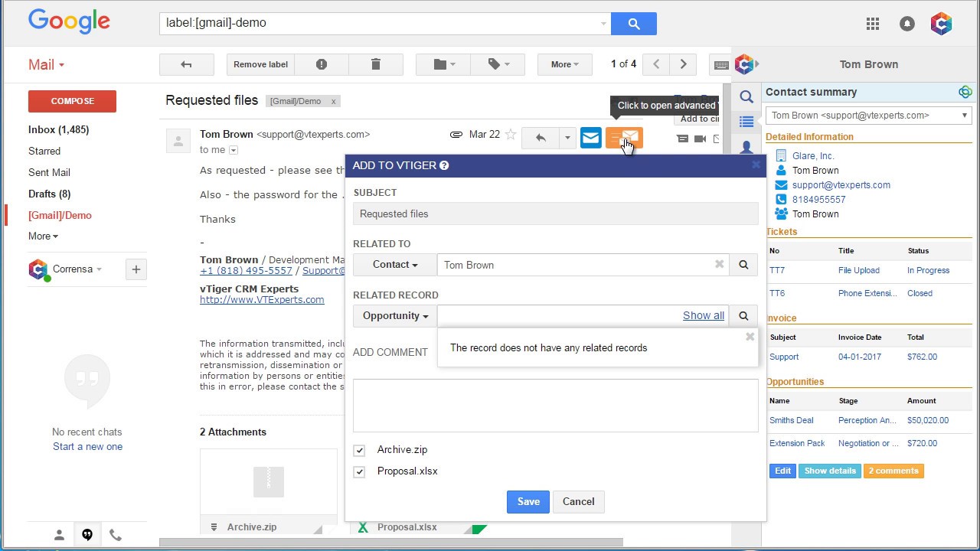
Task: Dismiss the no related records message
Action: [750, 337]
